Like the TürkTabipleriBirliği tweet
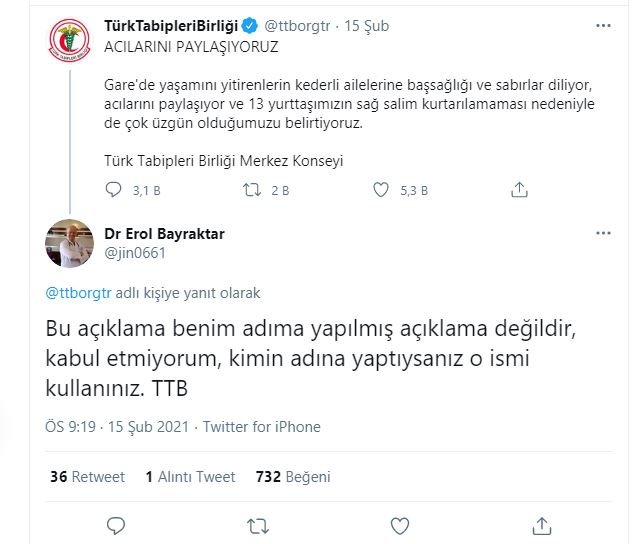Image resolution: width=638 pixels, height=544 pixels. point(381,189)
